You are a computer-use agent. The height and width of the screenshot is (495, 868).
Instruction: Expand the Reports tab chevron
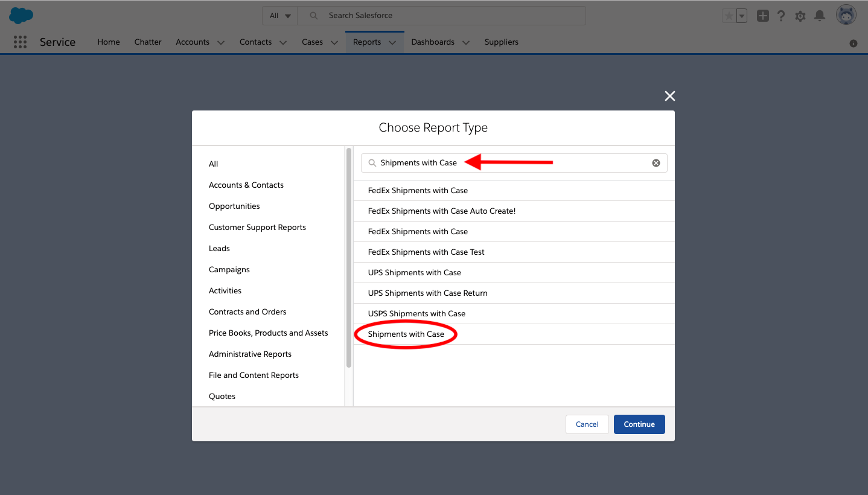click(x=392, y=43)
